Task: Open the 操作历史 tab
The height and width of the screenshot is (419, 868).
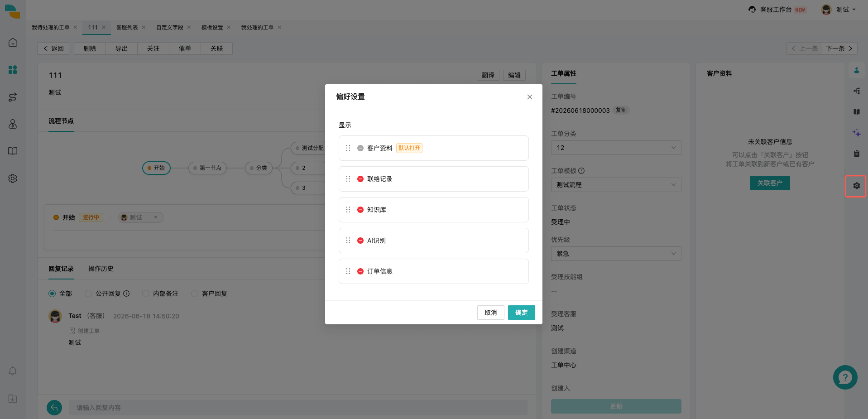Action: coord(101,269)
